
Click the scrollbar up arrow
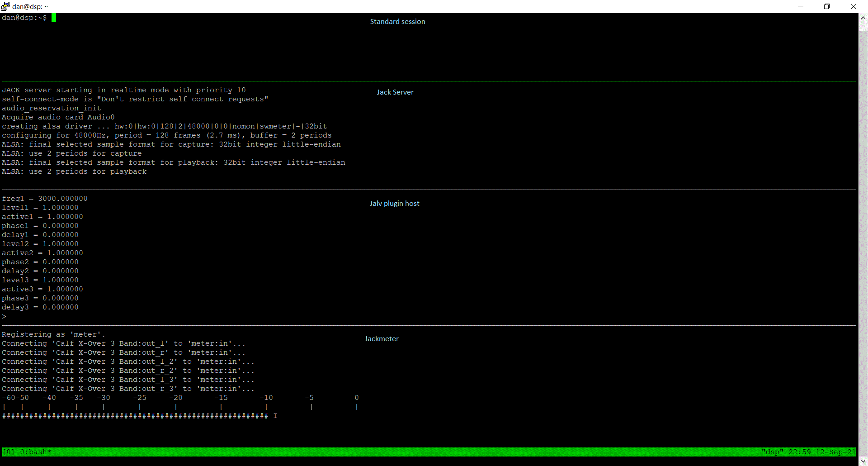click(x=863, y=18)
